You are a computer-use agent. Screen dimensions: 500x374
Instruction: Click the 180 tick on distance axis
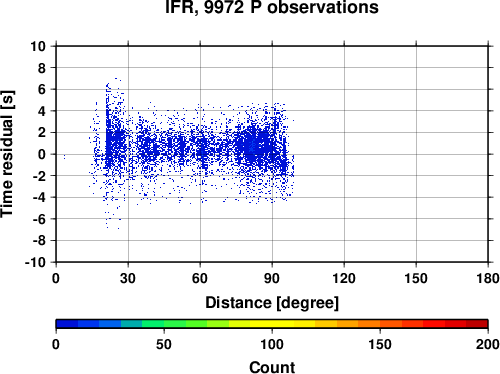pos(488,278)
